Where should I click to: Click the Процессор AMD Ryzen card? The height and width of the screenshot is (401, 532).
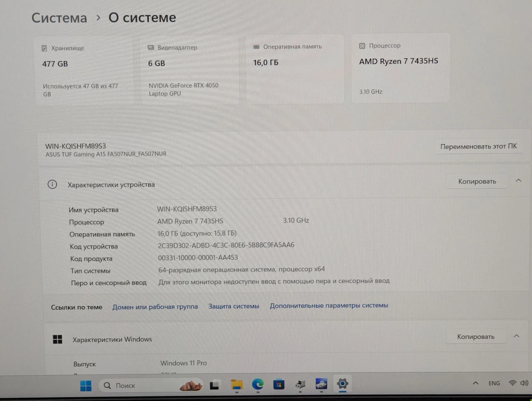coord(401,68)
